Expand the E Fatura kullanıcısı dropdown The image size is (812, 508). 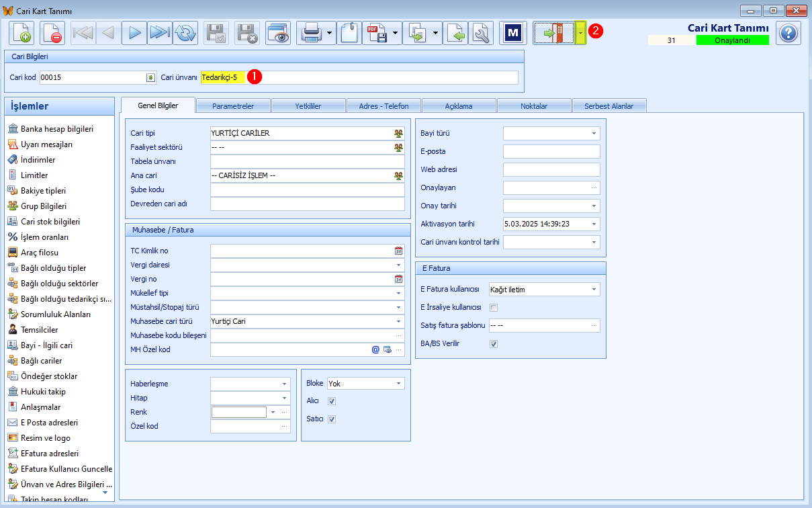(594, 290)
